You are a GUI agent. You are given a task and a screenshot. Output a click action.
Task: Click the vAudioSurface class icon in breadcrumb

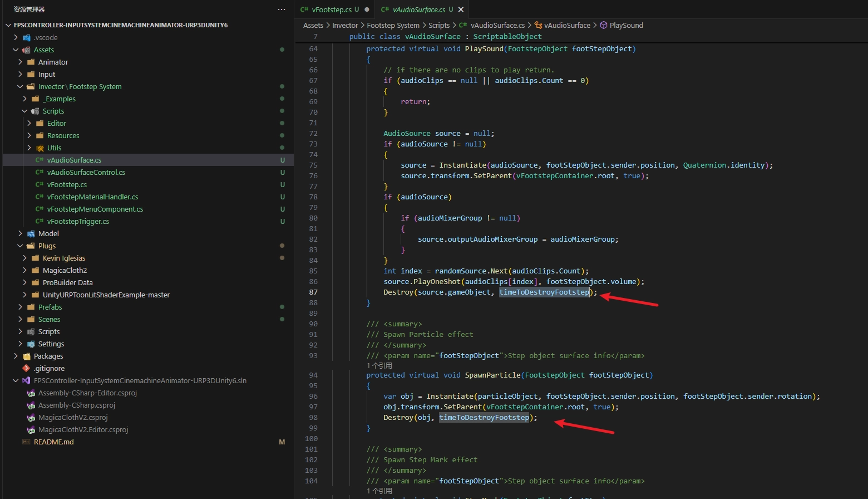(x=538, y=25)
